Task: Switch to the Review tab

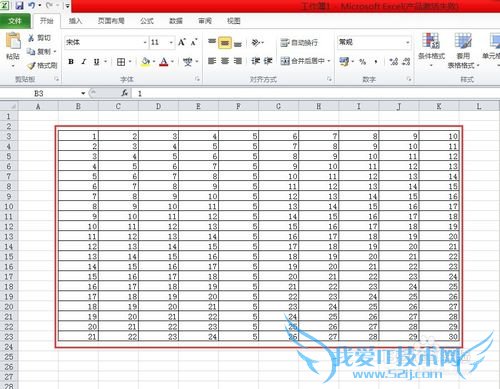Action: tap(205, 21)
